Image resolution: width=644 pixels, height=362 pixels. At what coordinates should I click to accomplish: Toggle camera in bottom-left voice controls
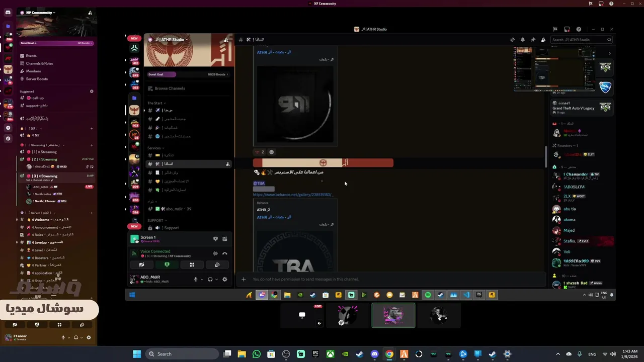15,325
